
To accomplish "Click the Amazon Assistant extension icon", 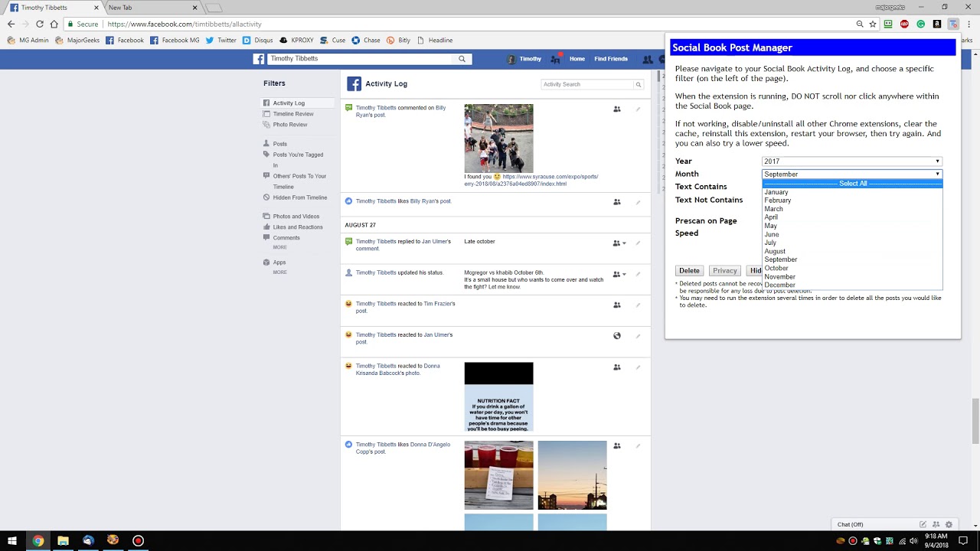I will tap(937, 24).
